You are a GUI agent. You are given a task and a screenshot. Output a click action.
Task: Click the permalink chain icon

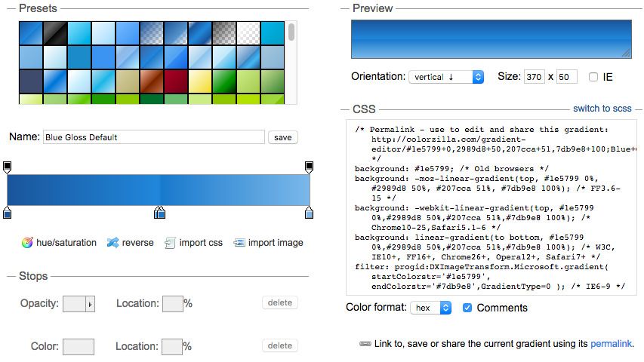(x=365, y=344)
